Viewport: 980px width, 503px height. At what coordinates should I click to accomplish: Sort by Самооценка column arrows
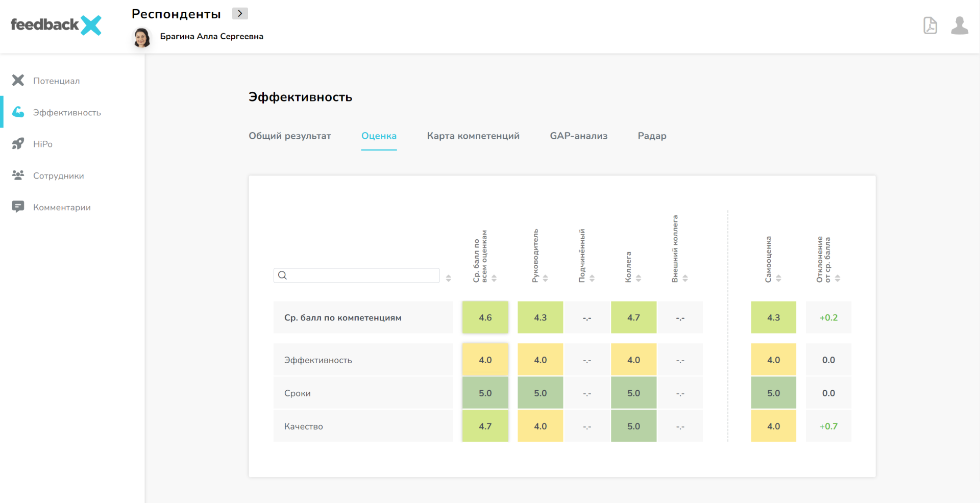click(x=778, y=278)
